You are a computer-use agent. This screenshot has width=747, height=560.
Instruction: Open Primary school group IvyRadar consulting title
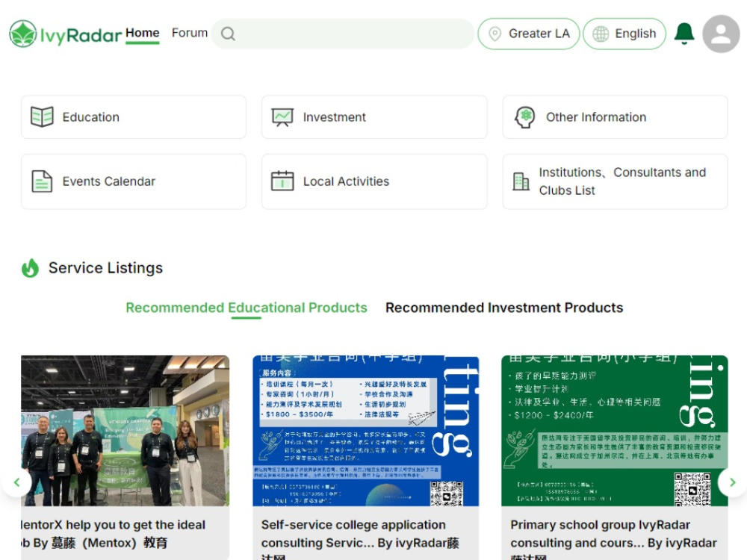[x=613, y=538]
